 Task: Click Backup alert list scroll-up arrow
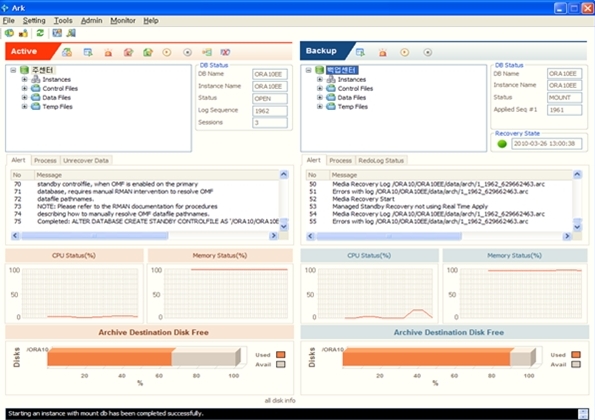point(577,175)
